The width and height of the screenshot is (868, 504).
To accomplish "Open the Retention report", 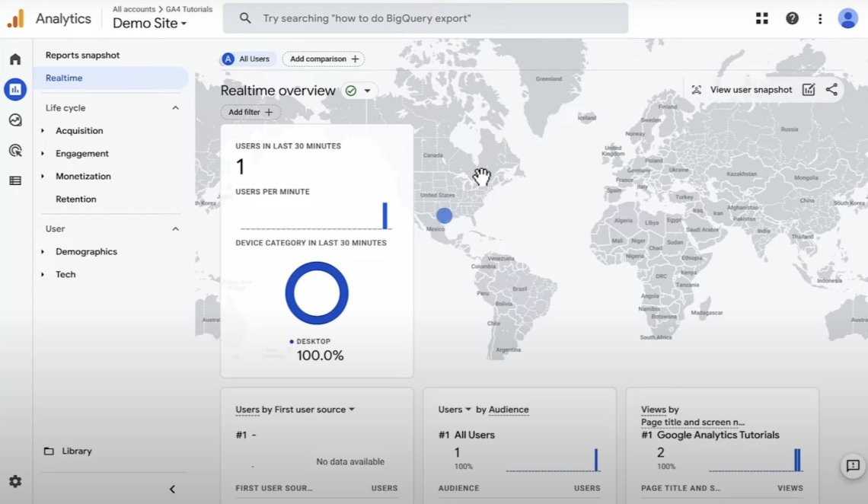I will [76, 199].
